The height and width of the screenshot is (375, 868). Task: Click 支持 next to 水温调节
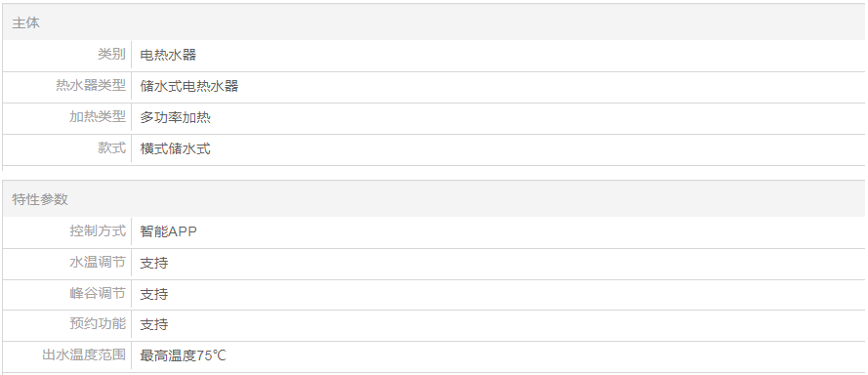coord(154,263)
